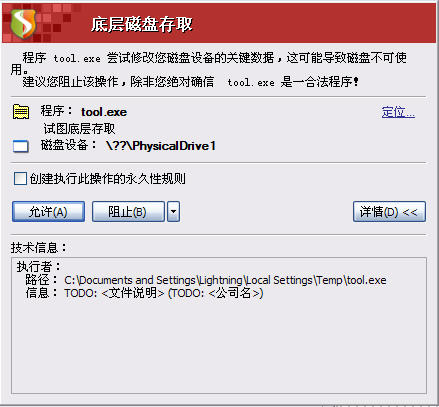Click the executable path in technical info
Screen dimensions: 439x407
click(x=225, y=280)
